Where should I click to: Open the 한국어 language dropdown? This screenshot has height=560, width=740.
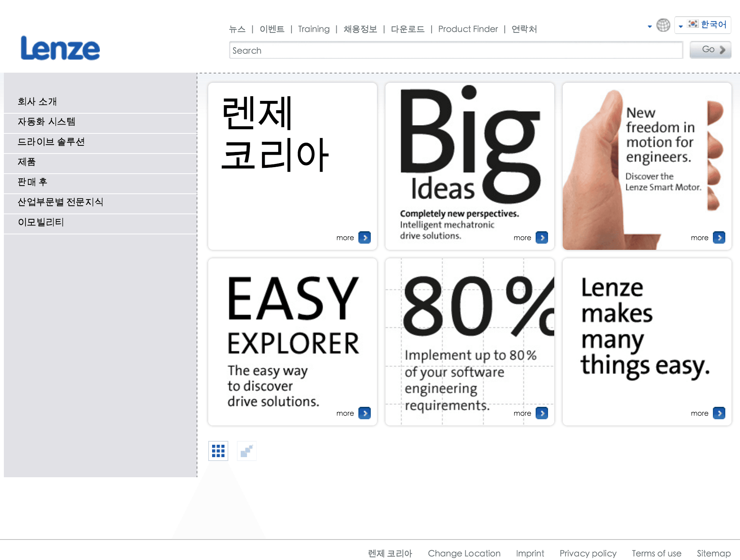click(702, 25)
